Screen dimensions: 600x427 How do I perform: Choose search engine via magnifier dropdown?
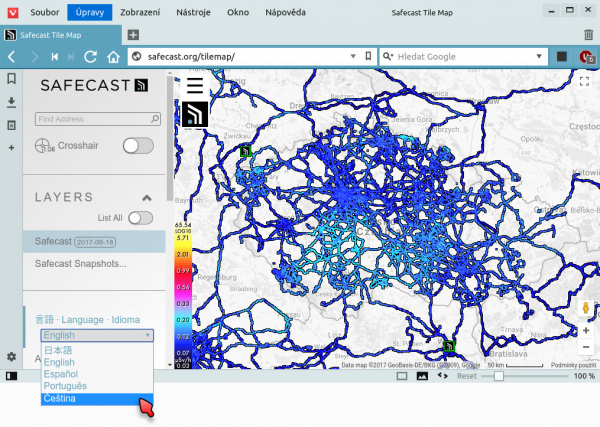pyautogui.click(x=388, y=57)
